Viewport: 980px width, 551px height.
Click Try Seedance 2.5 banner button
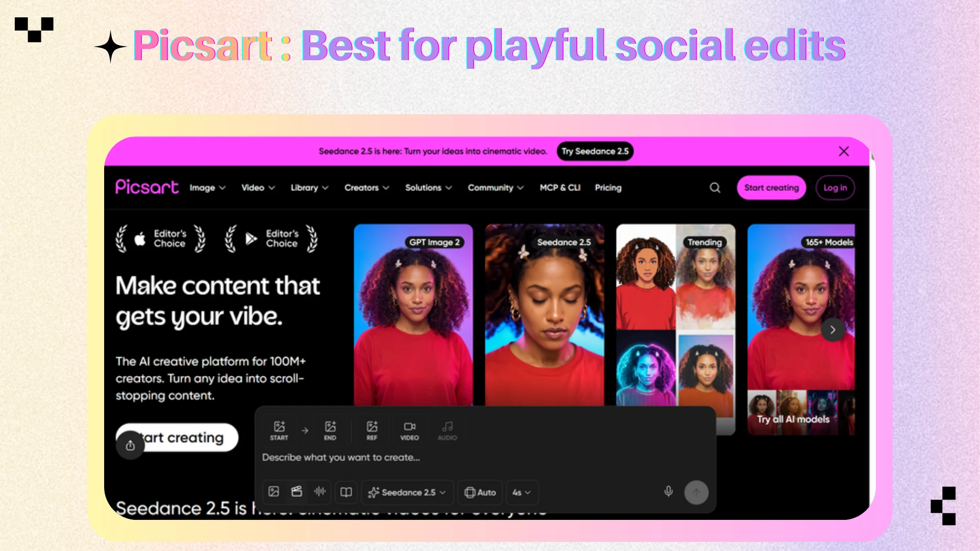595,151
